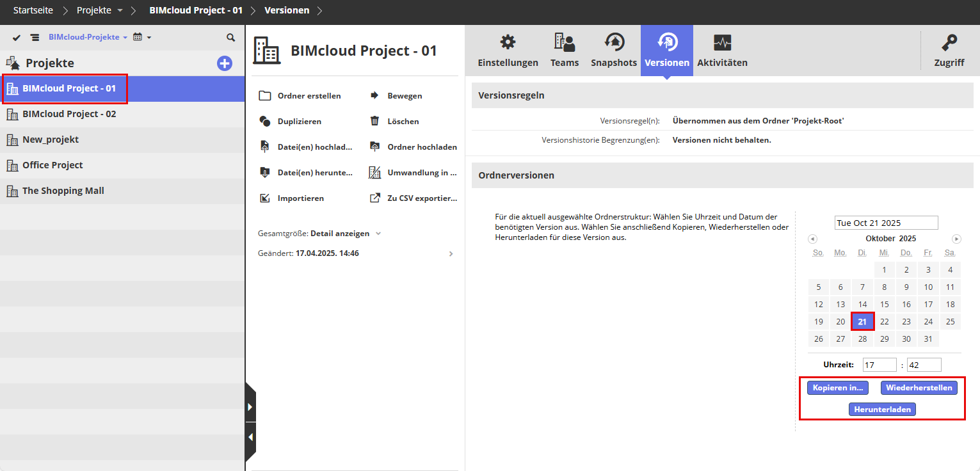Click the text "Versionen nicht behalten."
The width and height of the screenshot is (980, 471).
click(722, 140)
